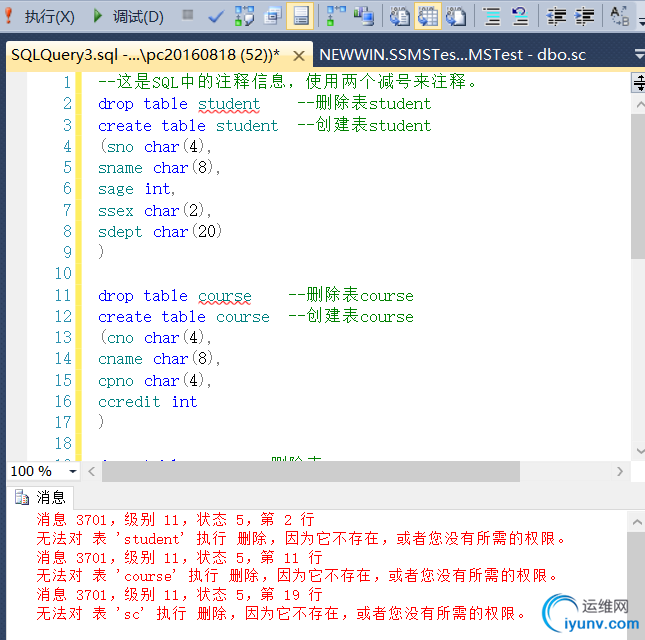Toggle IntelliSense Enabled button
Viewport: 645px width, 640px height.
click(301, 16)
